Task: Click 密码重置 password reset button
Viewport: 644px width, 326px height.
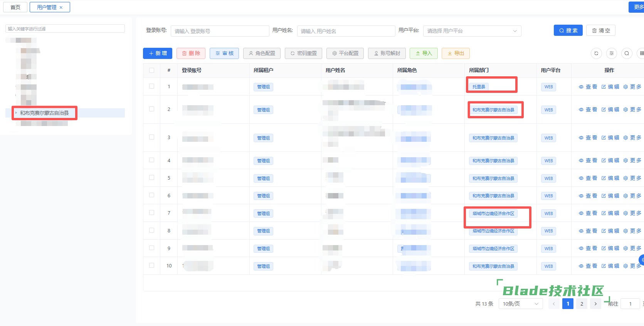Action: pyautogui.click(x=303, y=54)
